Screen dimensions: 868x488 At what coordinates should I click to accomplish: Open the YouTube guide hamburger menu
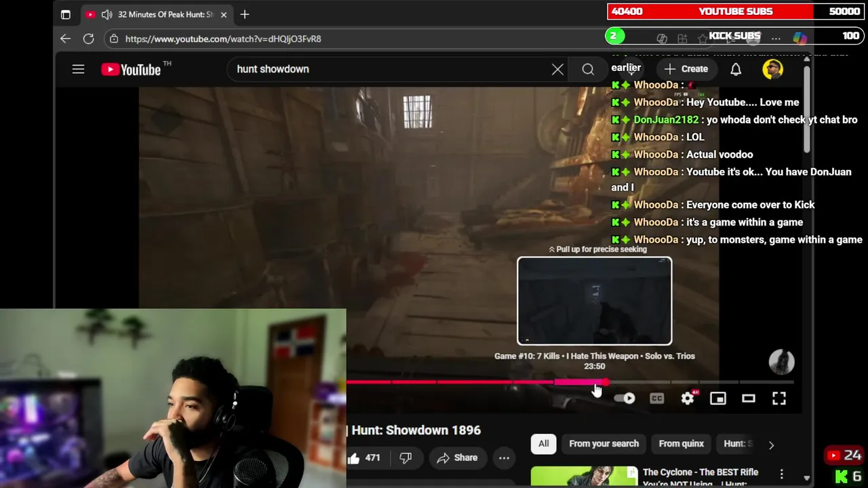(x=78, y=69)
